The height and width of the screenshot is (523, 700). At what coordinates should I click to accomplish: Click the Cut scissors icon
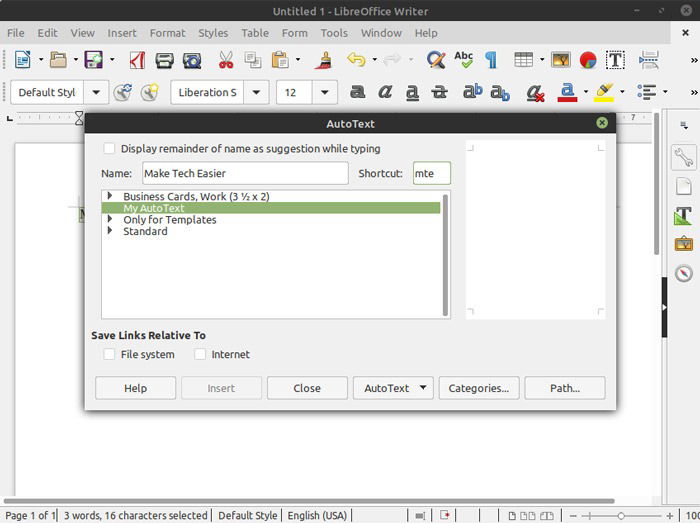point(226,60)
